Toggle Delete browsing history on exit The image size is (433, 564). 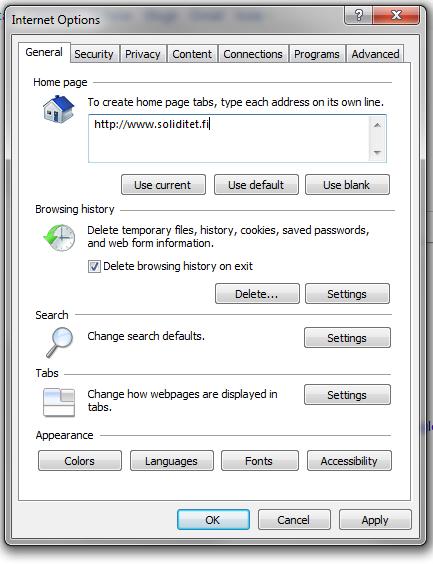pyautogui.click(x=94, y=267)
